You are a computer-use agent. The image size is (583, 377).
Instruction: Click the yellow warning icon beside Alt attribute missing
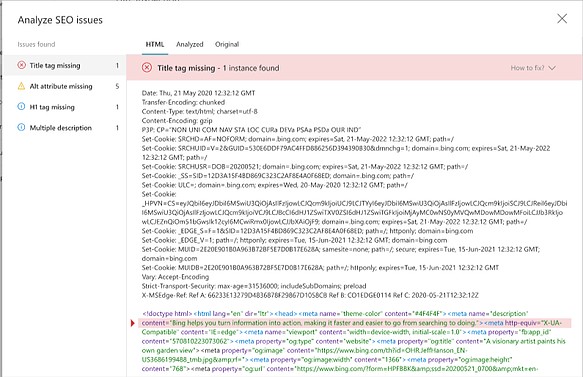22,86
